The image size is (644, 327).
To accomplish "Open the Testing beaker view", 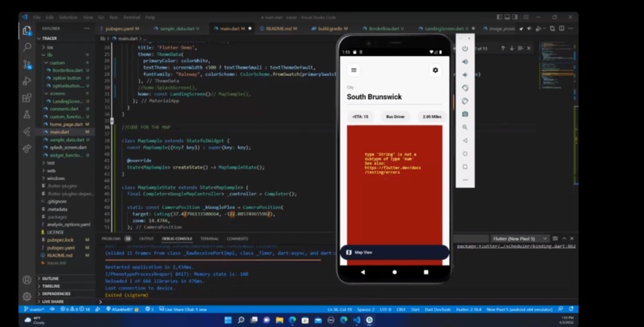I will tap(27, 114).
